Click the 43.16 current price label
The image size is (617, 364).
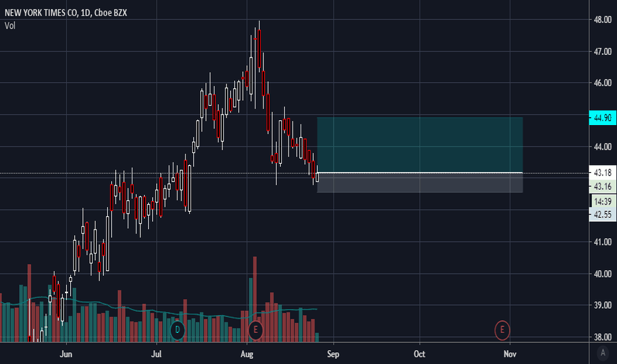coord(602,186)
